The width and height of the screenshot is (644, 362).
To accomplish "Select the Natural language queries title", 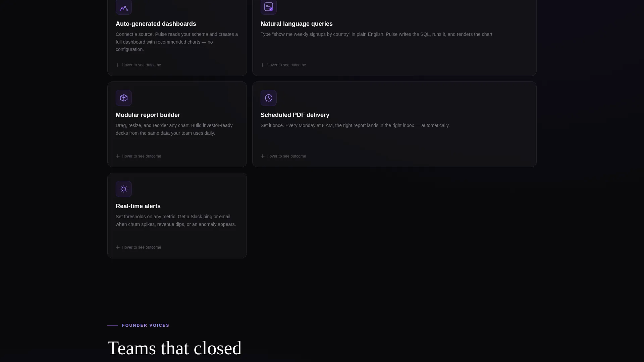I will (297, 24).
